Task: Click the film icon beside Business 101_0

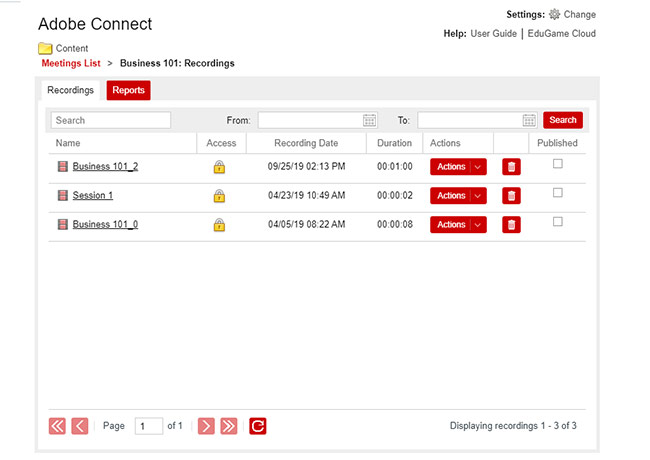Action: [63, 225]
